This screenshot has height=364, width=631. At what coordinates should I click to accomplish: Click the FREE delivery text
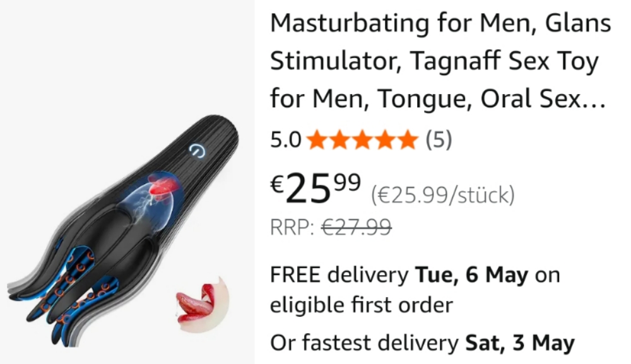(339, 275)
